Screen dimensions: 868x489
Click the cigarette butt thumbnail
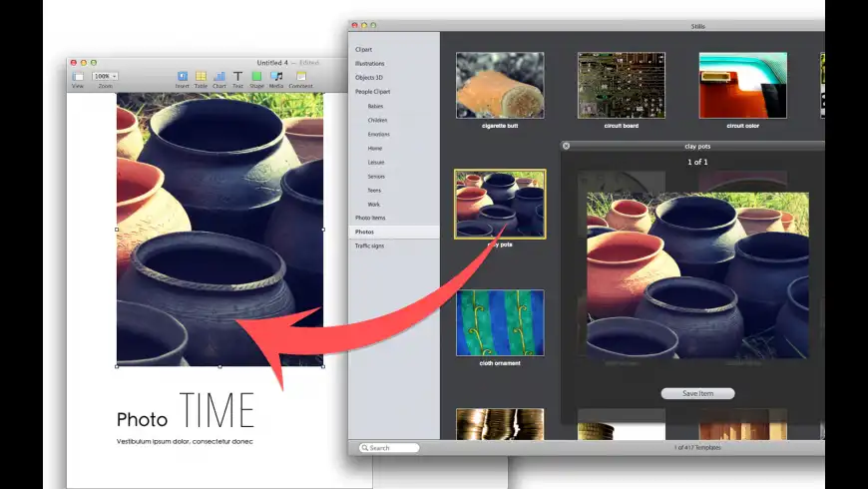500,85
